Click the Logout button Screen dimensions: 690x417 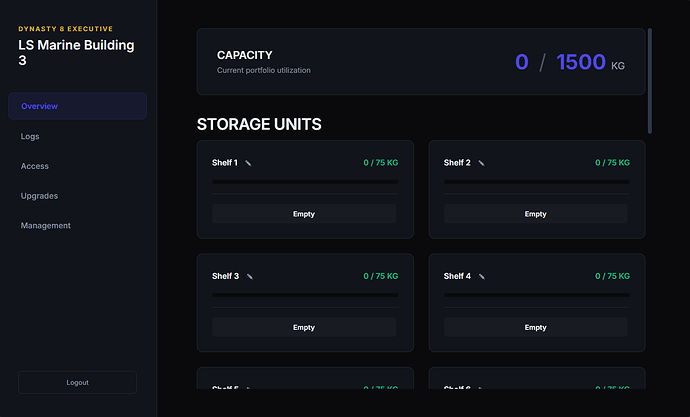tap(77, 383)
